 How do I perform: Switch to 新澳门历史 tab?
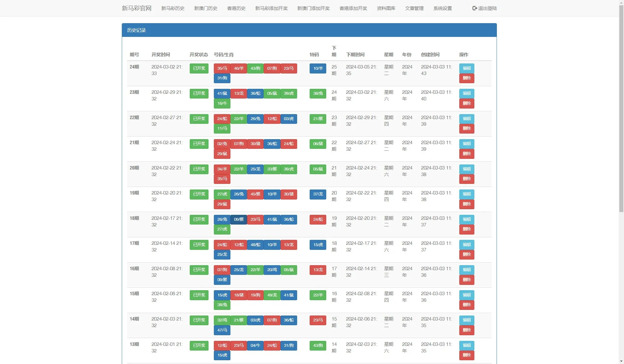tap(205, 8)
